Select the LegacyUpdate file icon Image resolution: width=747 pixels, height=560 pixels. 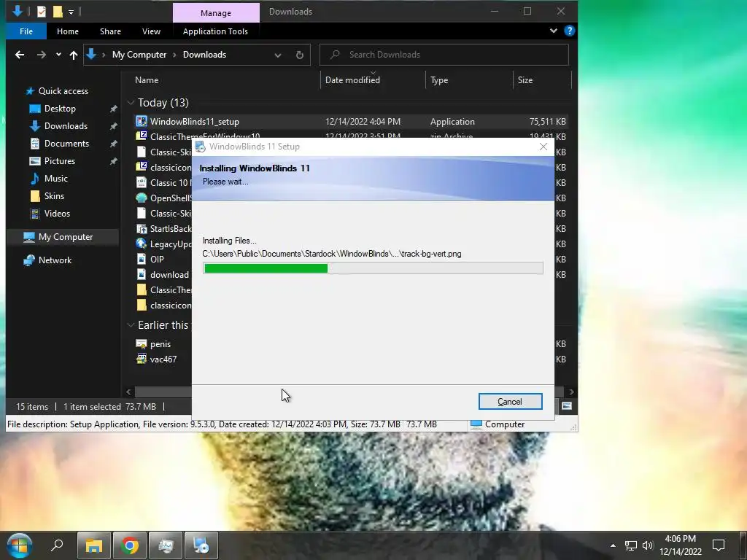(x=141, y=244)
